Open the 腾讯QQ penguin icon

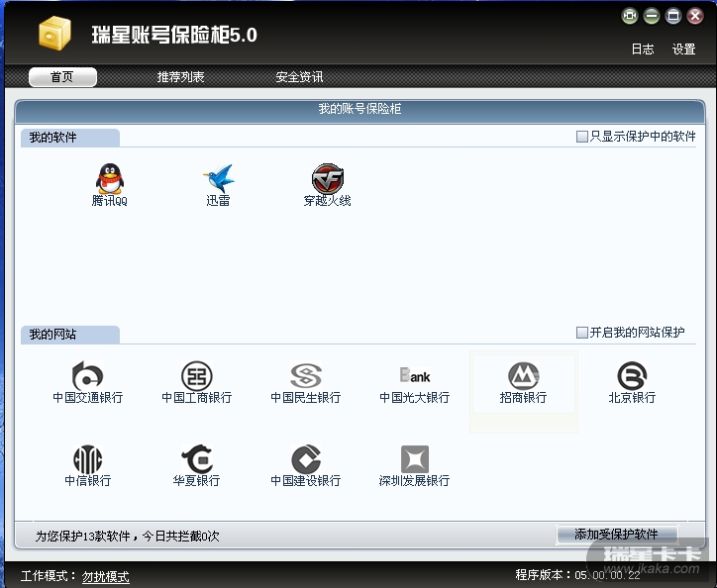tap(110, 179)
